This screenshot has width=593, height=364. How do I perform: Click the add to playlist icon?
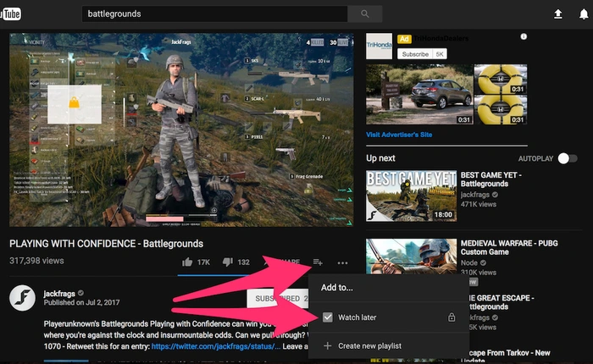tap(318, 262)
